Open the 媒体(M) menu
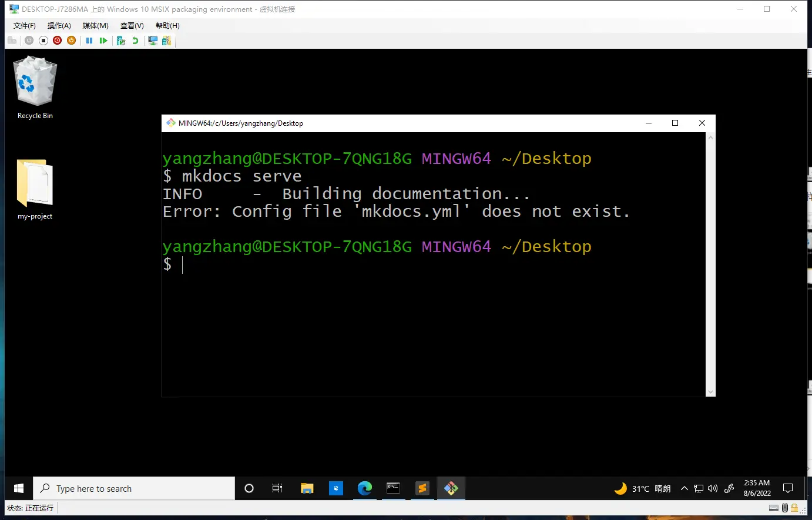 tap(95, 26)
